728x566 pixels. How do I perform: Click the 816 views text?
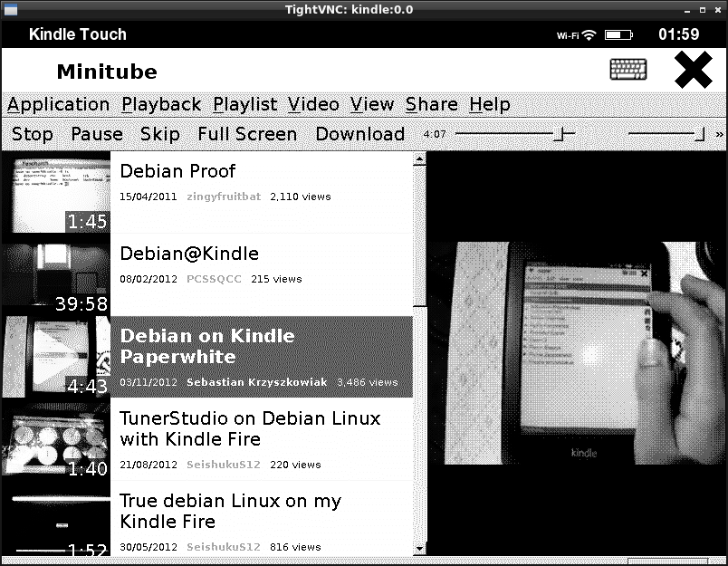[295, 547]
